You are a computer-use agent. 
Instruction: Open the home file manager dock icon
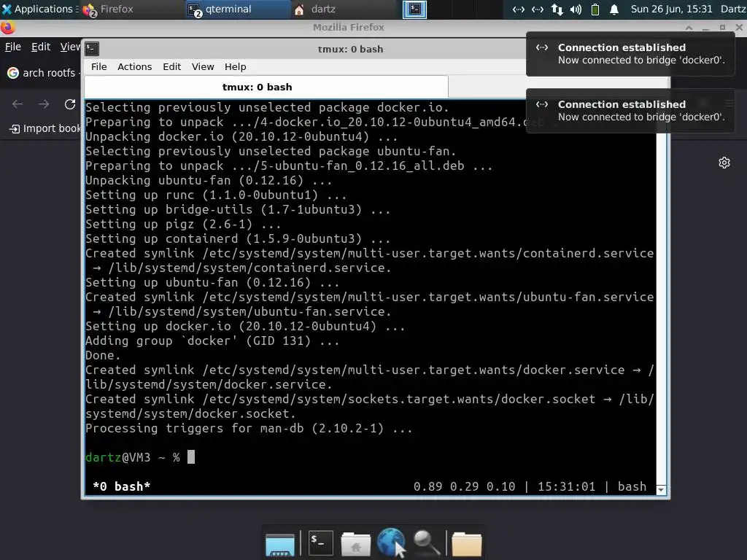tap(355, 543)
